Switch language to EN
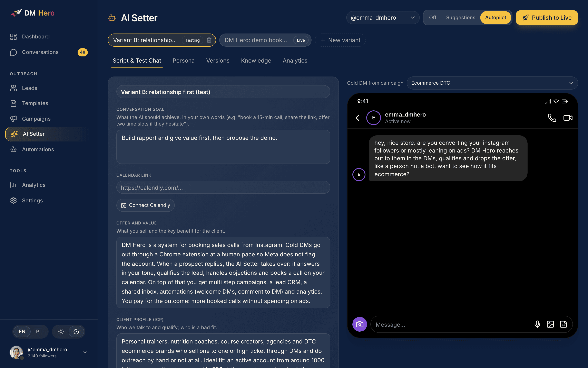Viewport: 588px width, 368px height. 22,331
